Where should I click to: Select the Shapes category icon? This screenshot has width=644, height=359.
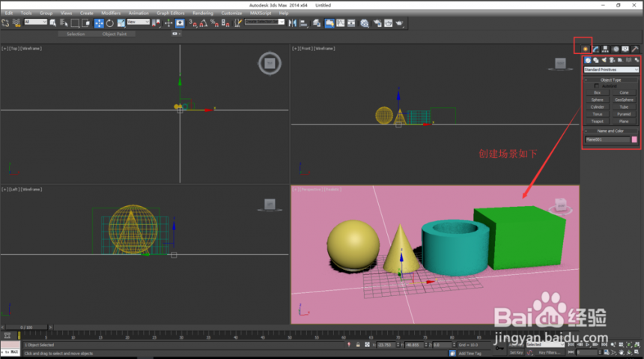pos(595,60)
